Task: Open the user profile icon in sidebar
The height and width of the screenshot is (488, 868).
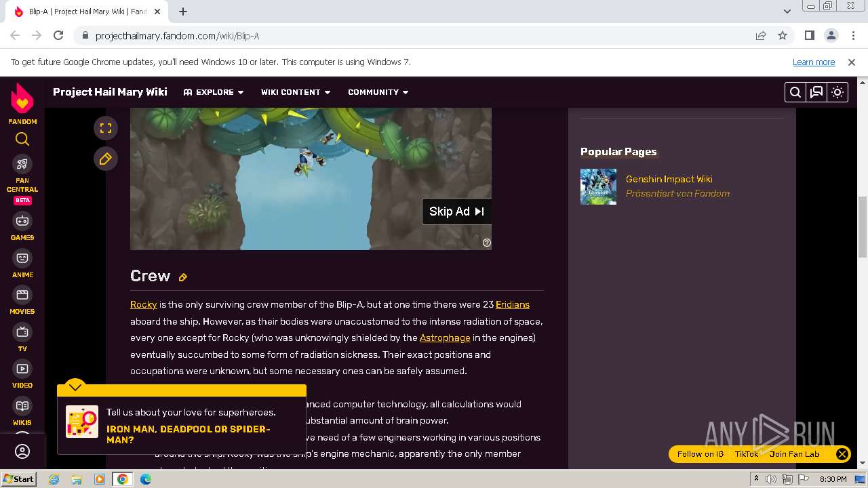Action: 22,451
